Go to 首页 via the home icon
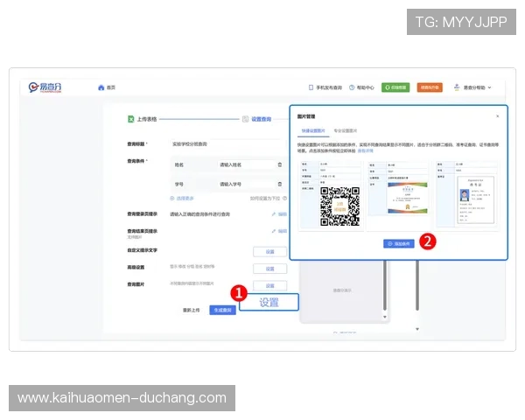The image size is (525, 420). (x=107, y=87)
